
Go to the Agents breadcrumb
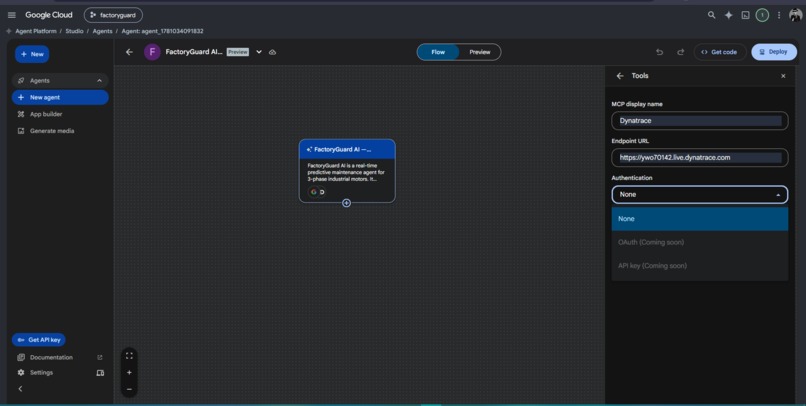[102, 31]
